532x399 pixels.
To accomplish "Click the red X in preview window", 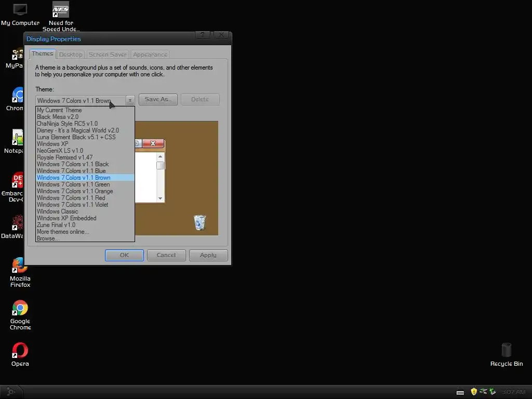I will [153, 143].
